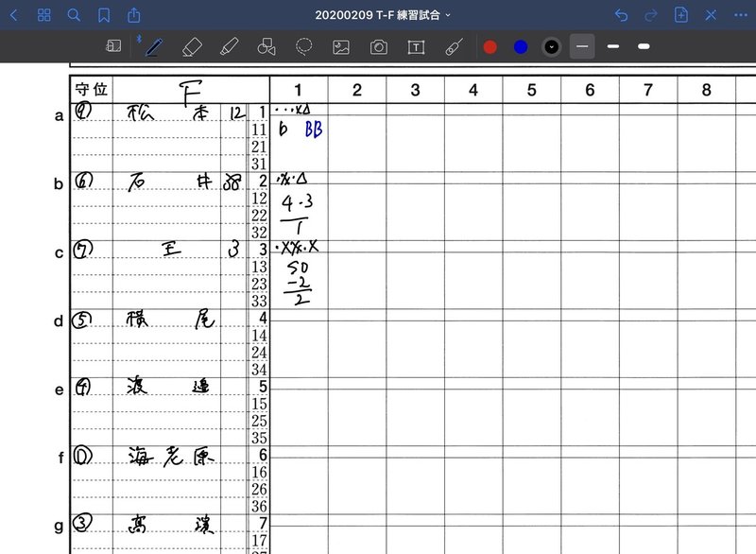Click the circled position 5 in row d
Image resolution: width=756 pixels, height=554 pixels.
(81, 320)
